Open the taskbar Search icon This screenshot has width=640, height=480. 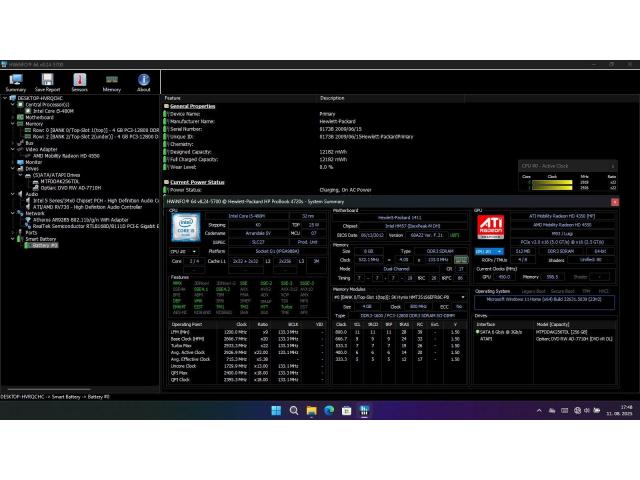[293, 410]
